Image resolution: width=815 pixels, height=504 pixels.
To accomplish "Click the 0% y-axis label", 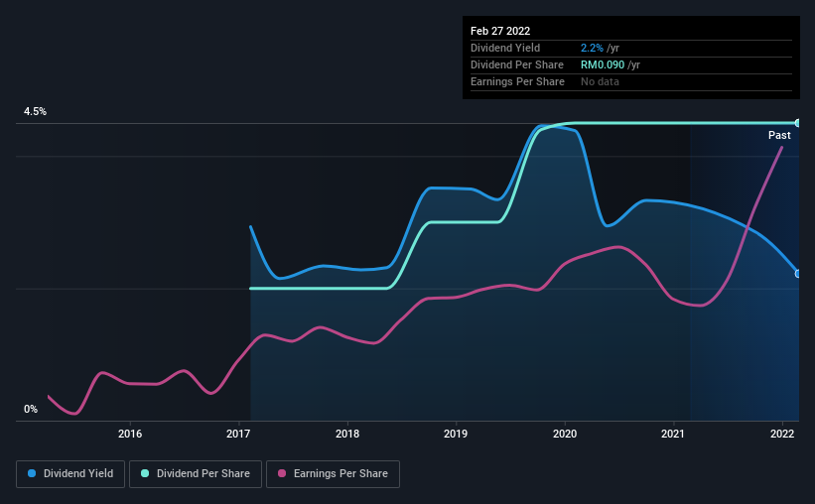I will [31, 410].
